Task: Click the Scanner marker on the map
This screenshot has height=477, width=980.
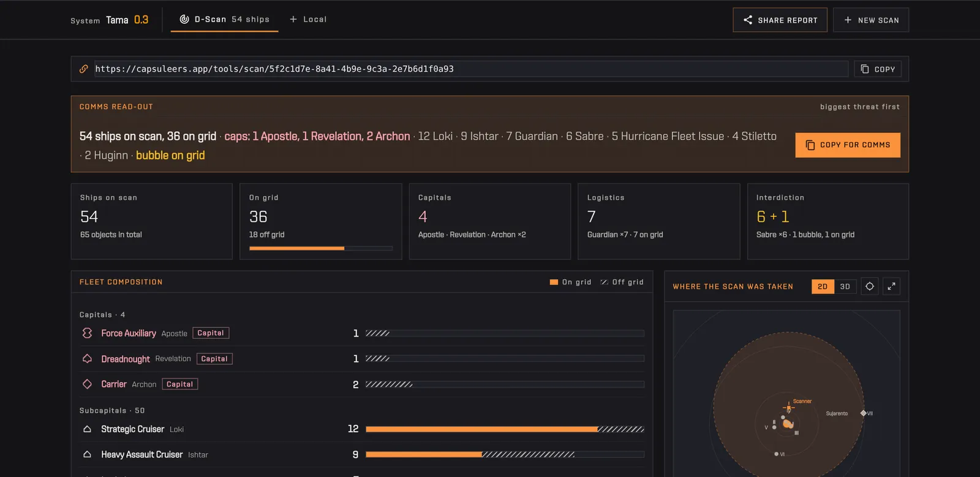Action: pos(789,408)
